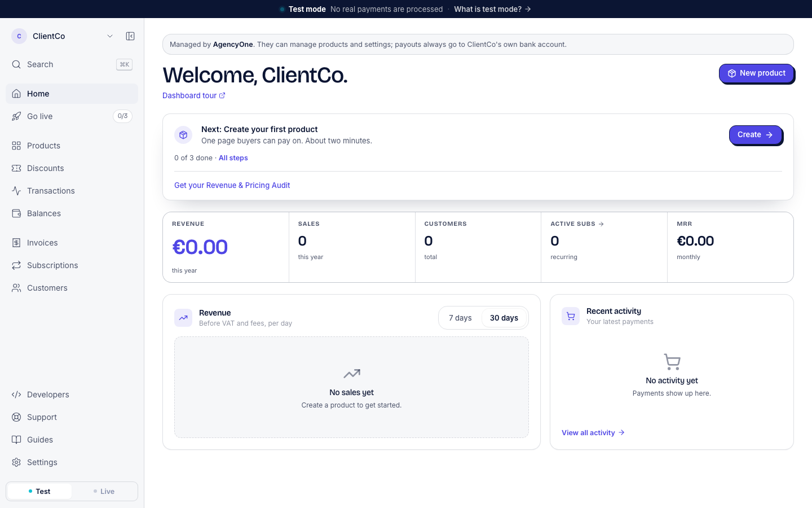Collapse the sidebar panel icon
Image resolution: width=812 pixels, height=508 pixels.
pos(130,36)
